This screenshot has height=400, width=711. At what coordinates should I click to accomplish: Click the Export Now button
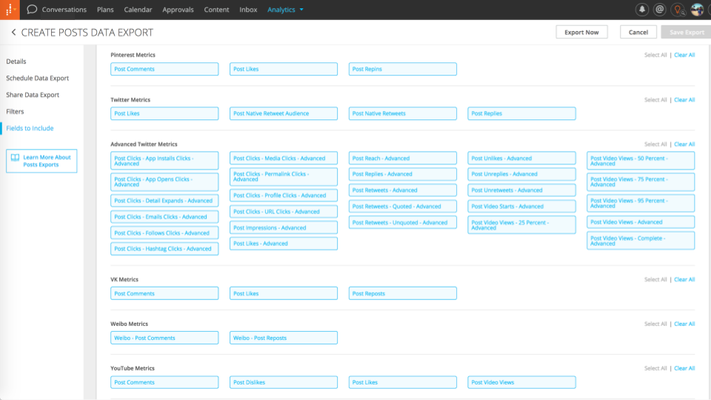pyautogui.click(x=582, y=32)
